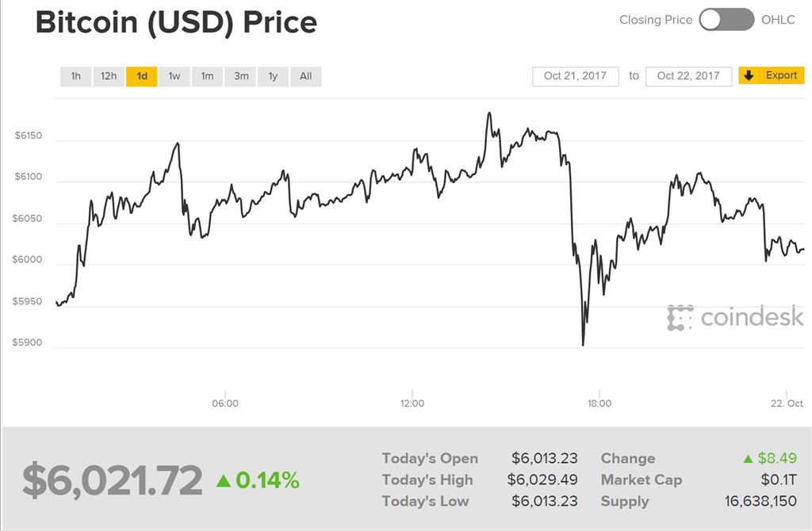Image resolution: width=812 pixels, height=531 pixels.
Task: Click the Oct 21, 2017 start date field
Action: (x=575, y=76)
